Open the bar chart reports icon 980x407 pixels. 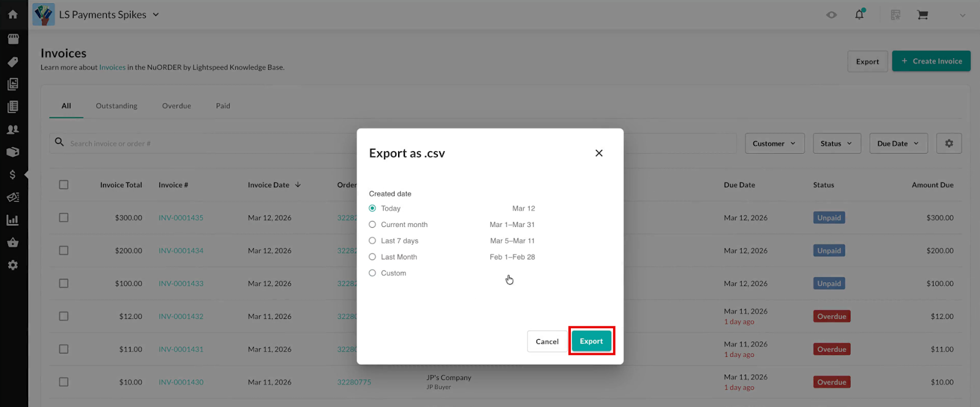point(13,220)
